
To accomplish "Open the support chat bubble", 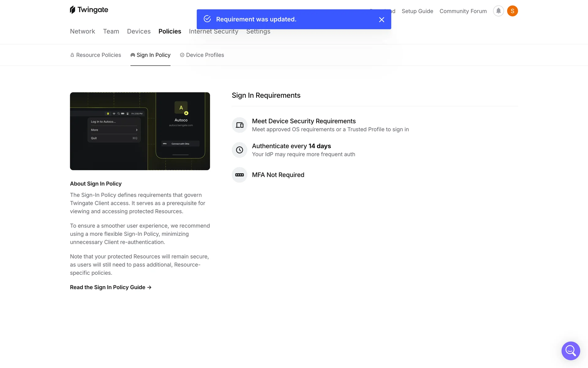I will 571,351.
